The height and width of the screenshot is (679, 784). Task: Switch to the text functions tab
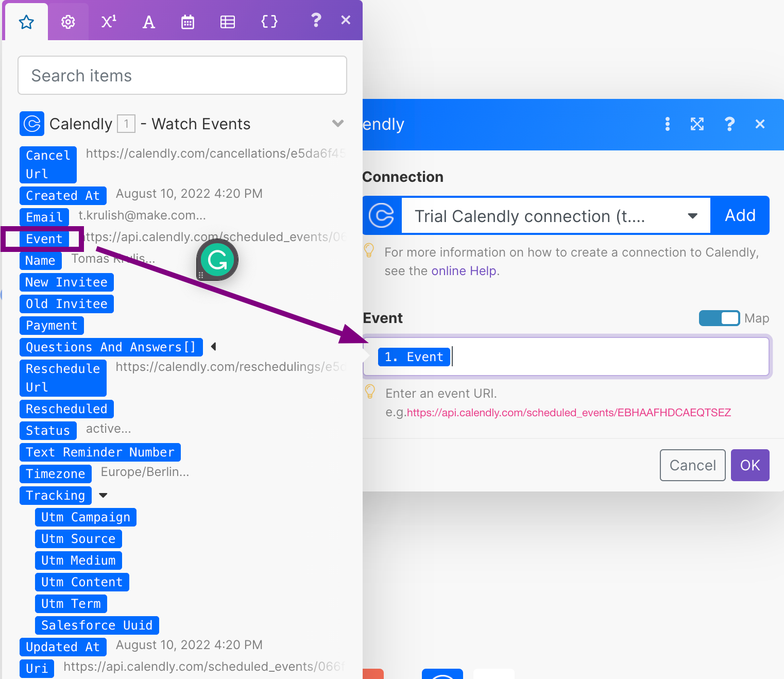point(148,22)
